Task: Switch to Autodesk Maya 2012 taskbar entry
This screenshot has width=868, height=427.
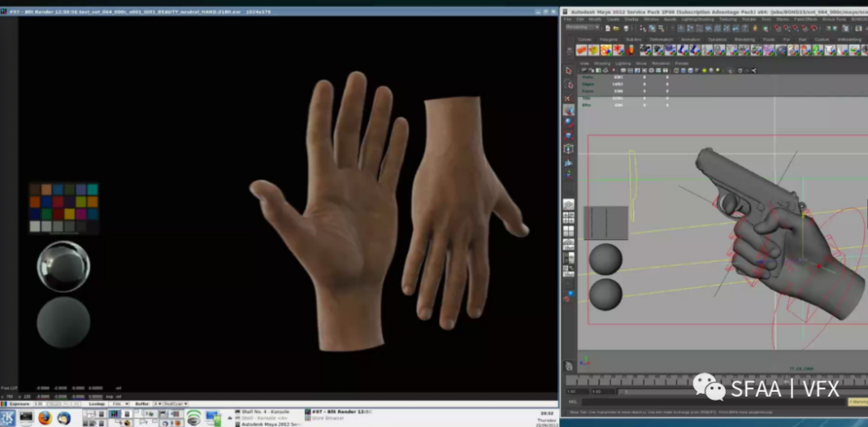Action: tap(267, 423)
